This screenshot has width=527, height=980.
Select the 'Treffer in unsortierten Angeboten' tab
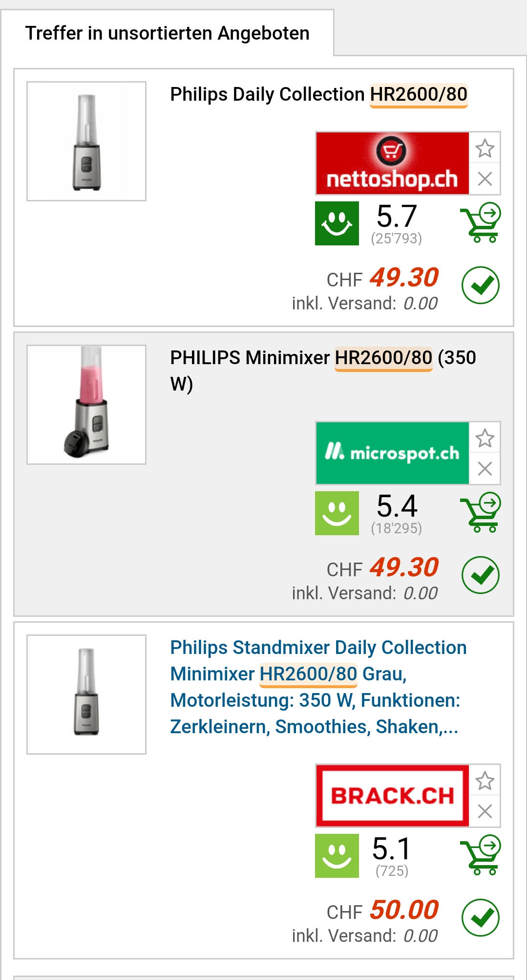click(167, 33)
